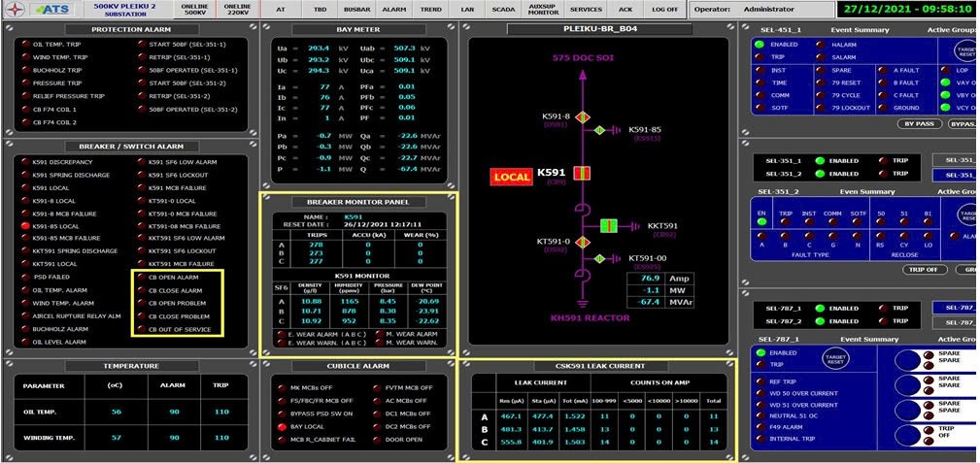Open the TREND page

[430, 10]
